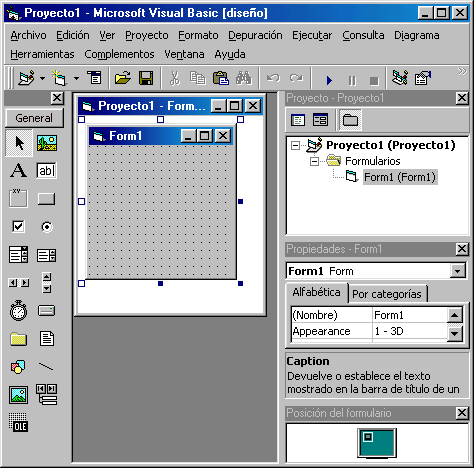474x468 pixels.
Task: Click View Code in Project panel
Action: [298, 120]
